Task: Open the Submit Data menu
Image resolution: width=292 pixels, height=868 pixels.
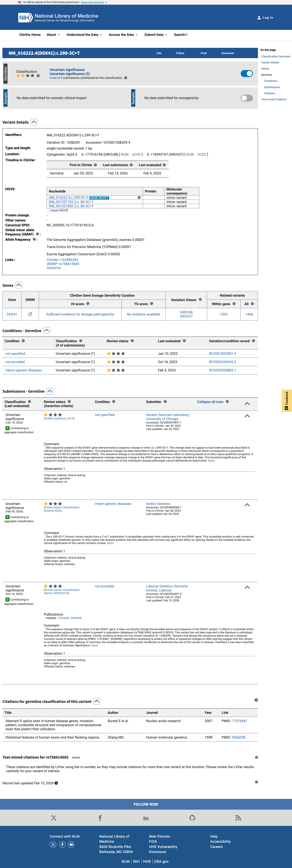Action: click(x=156, y=35)
